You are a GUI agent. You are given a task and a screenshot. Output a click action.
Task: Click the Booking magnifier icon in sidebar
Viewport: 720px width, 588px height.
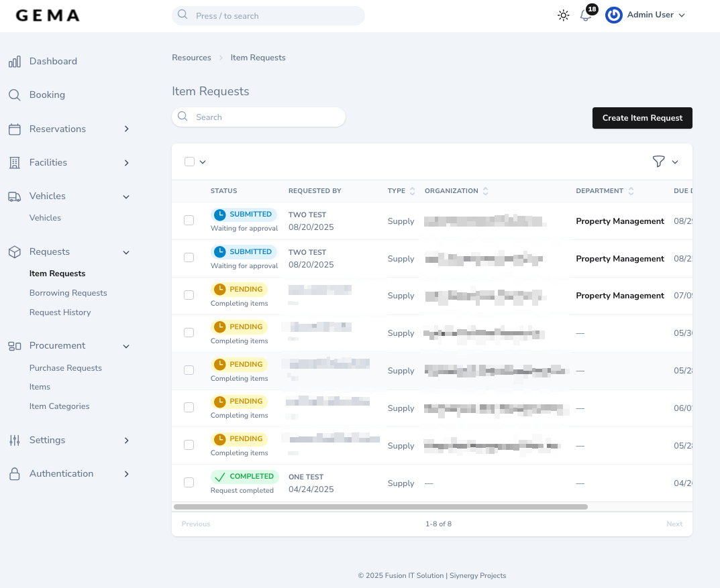coord(15,95)
